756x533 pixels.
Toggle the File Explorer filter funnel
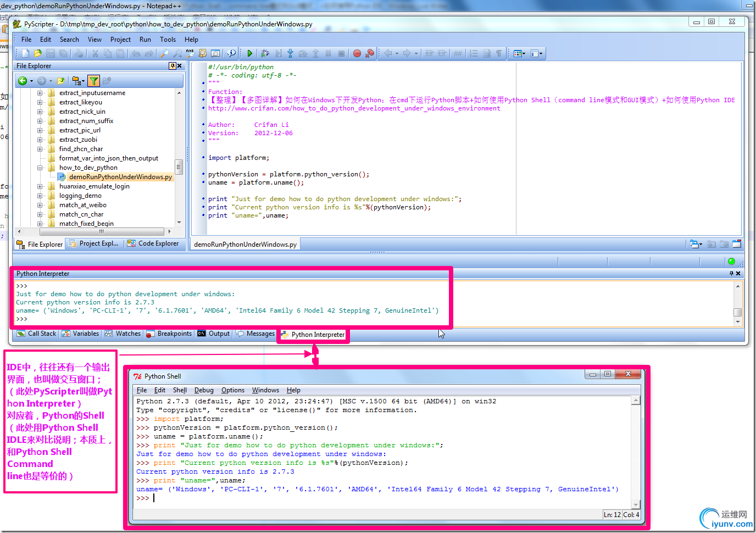94,81
